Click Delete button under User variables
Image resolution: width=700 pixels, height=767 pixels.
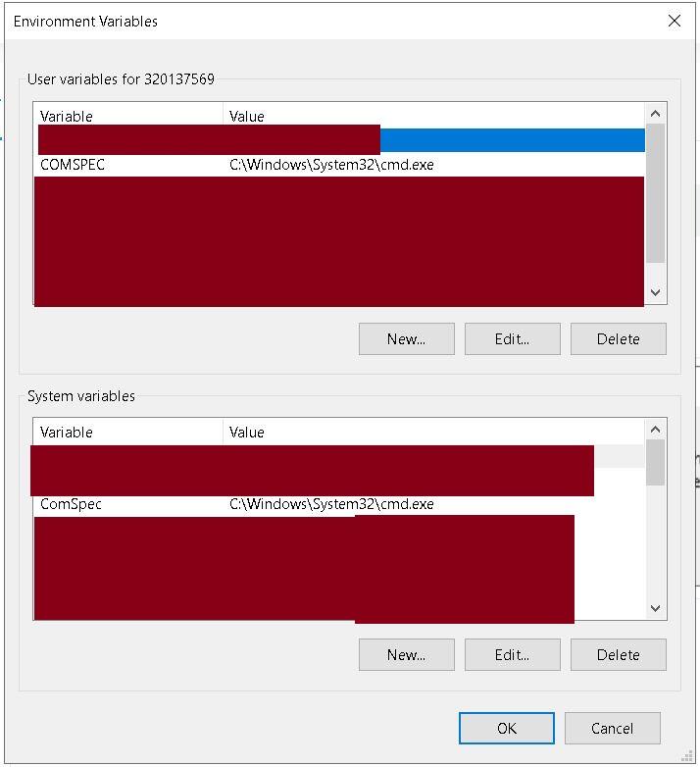click(618, 338)
